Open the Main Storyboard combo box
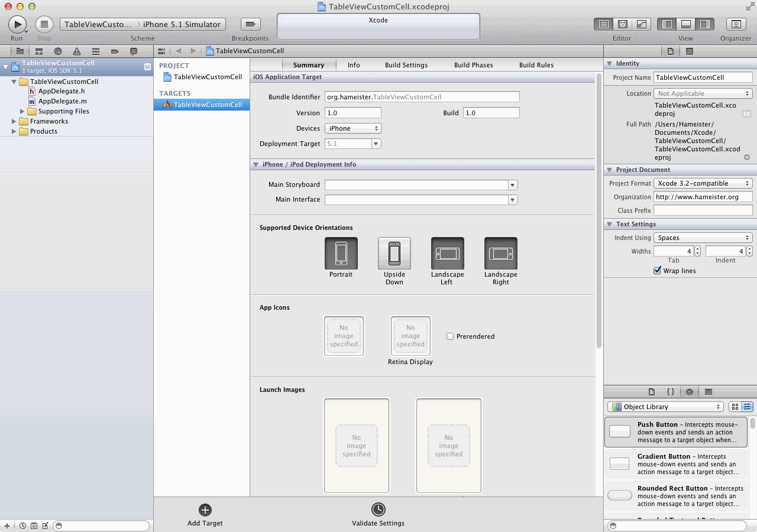The width and height of the screenshot is (757, 532). click(513, 185)
